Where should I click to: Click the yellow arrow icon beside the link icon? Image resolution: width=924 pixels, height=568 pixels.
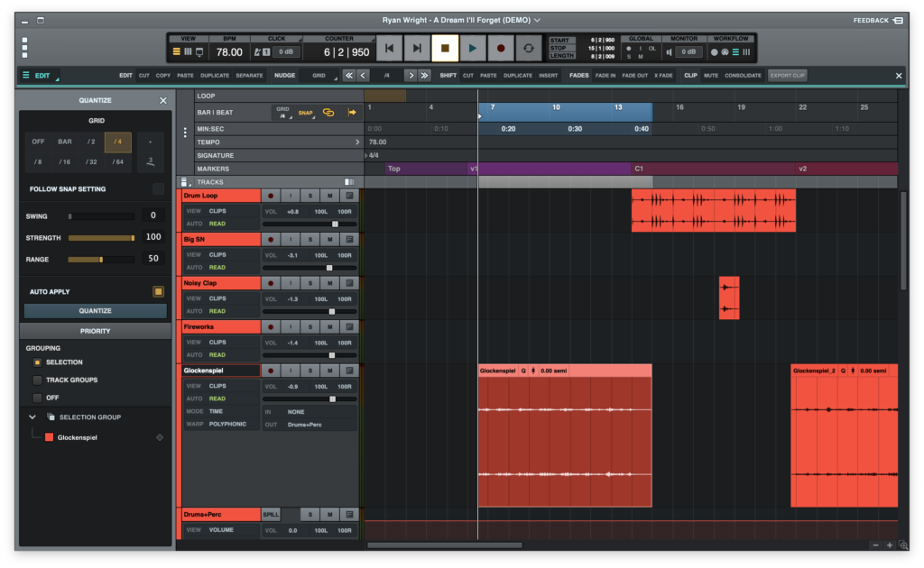click(352, 113)
